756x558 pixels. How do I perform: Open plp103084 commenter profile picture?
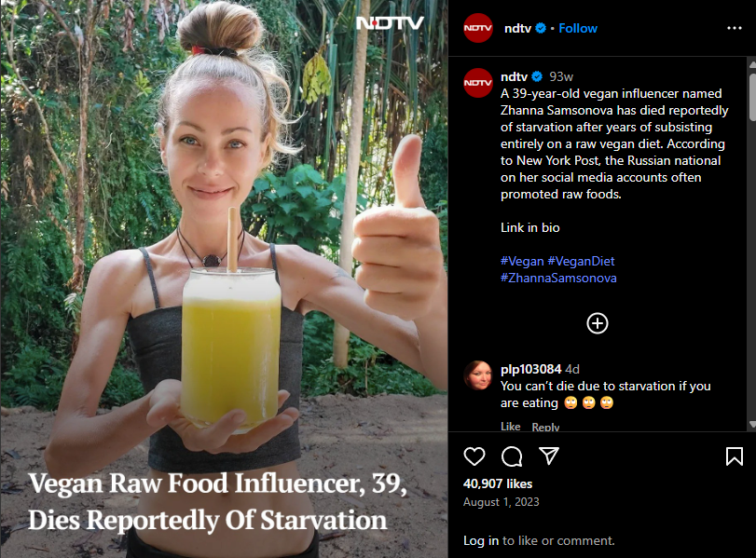click(x=478, y=374)
